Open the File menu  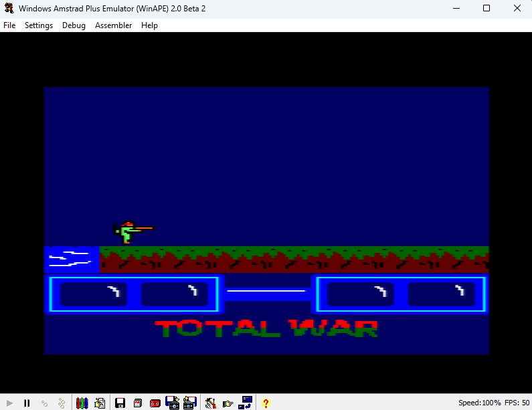click(9, 25)
